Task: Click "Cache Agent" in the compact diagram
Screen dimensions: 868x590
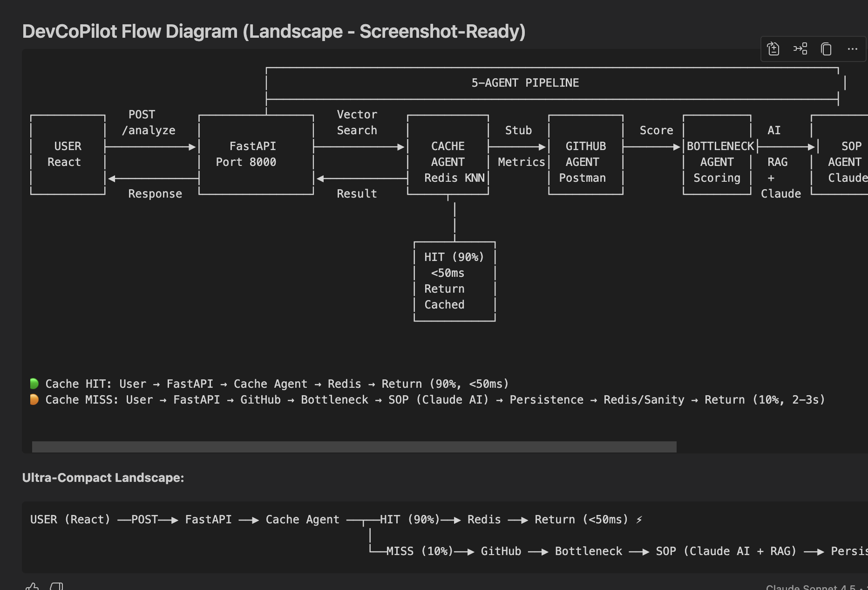Action: tap(303, 520)
